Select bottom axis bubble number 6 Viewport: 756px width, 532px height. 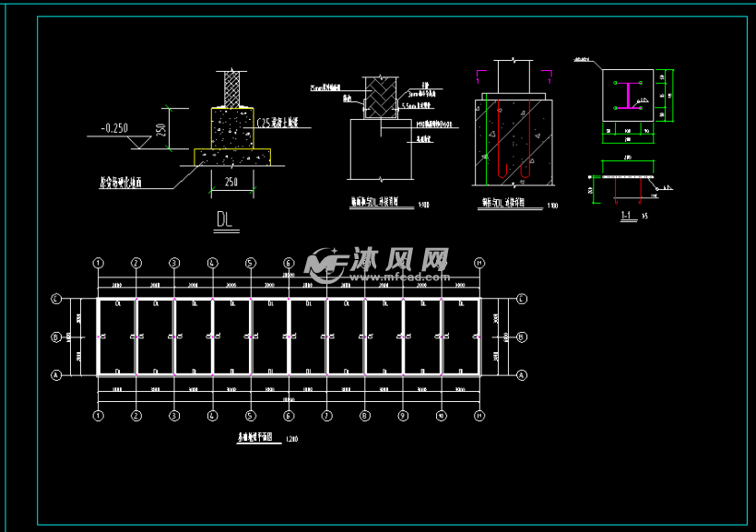289,416
